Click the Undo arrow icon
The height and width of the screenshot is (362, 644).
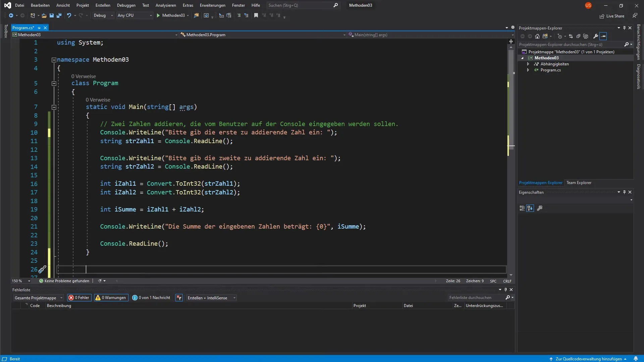(x=69, y=15)
